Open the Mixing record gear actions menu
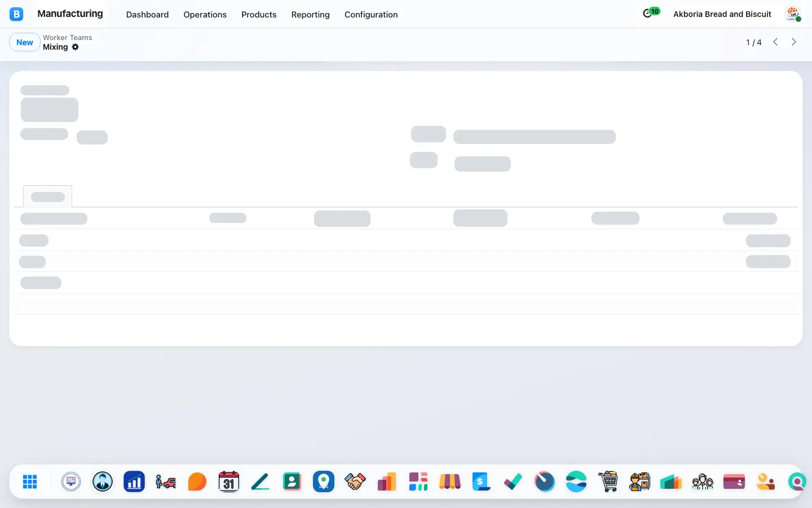Image resolution: width=812 pixels, height=508 pixels. point(76,47)
